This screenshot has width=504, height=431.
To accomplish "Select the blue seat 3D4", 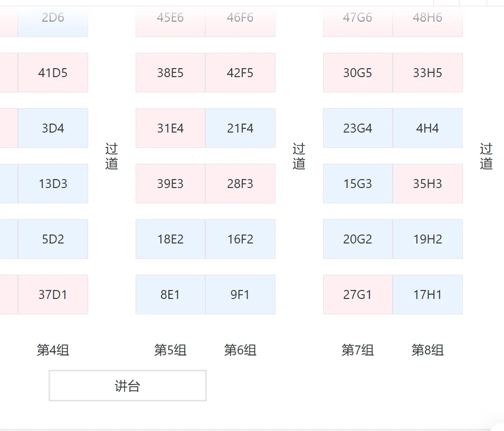I will (x=53, y=128).
